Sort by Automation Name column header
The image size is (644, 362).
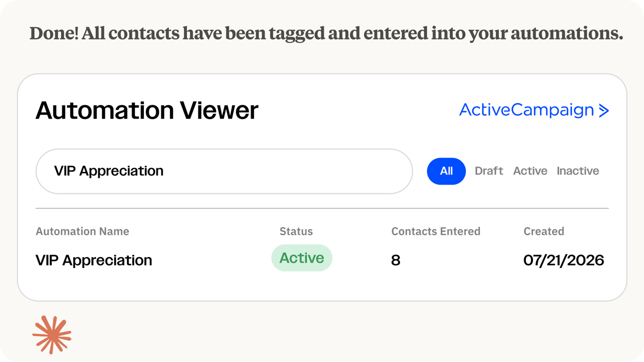click(x=82, y=231)
